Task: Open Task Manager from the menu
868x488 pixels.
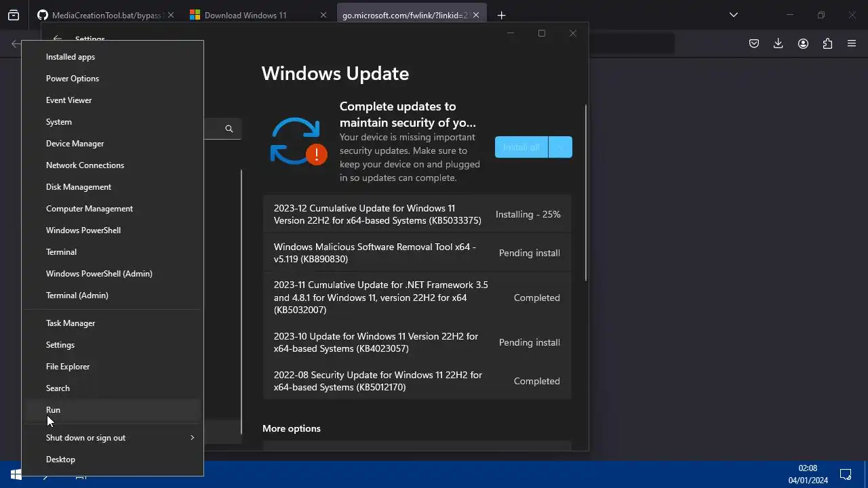Action: click(113, 323)
